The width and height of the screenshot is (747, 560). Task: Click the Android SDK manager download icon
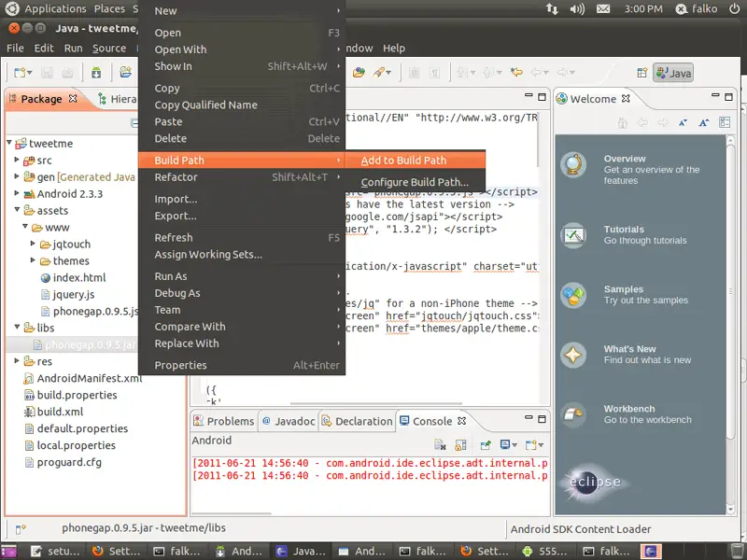click(96, 73)
